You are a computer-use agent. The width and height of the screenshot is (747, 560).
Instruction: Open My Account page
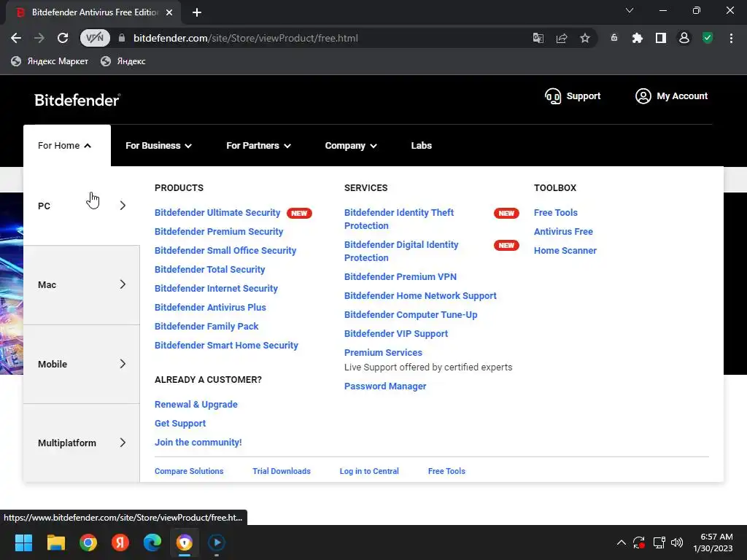click(671, 96)
